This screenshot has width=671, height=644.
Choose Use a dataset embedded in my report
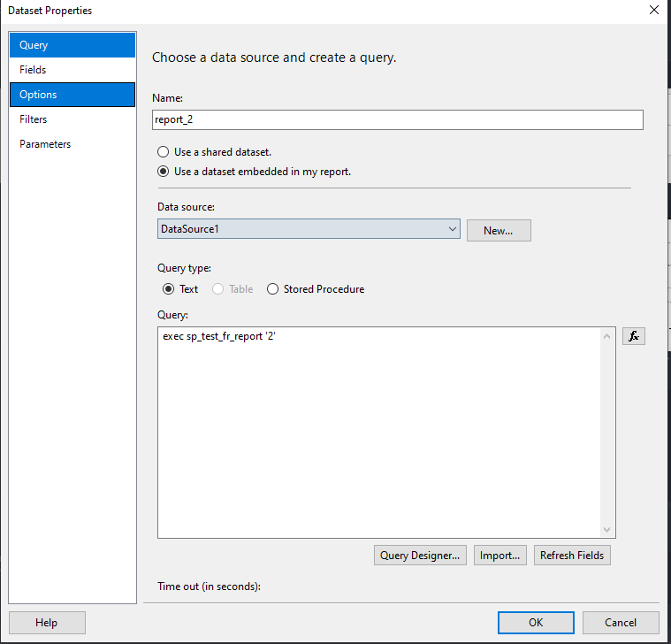click(x=164, y=172)
